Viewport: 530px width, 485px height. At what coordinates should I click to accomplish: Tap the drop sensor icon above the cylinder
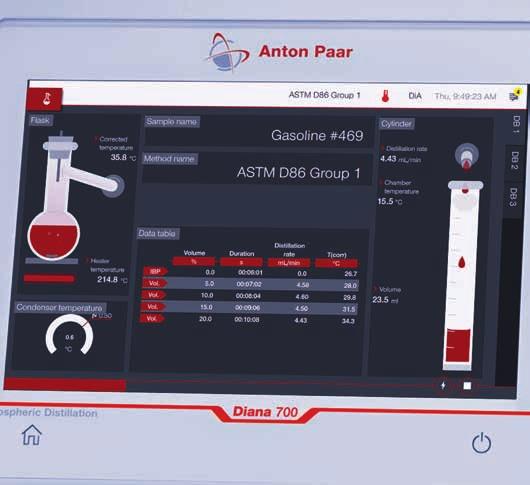click(467, 157)
